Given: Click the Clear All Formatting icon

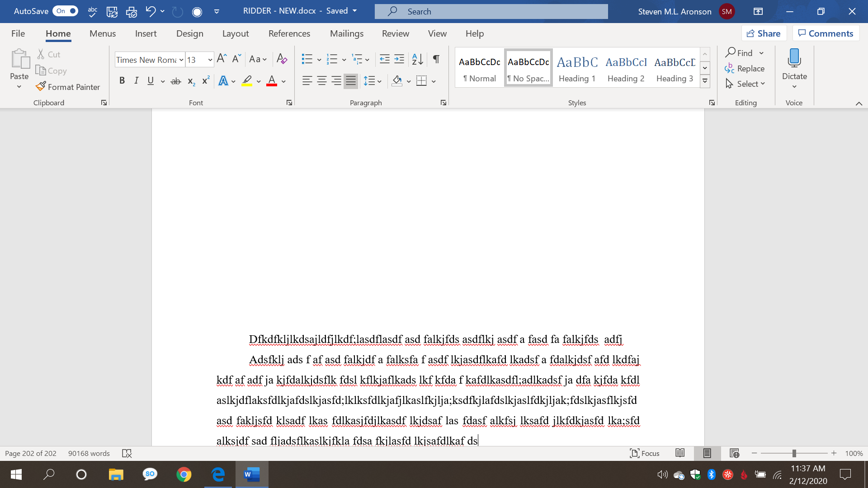Looking at the screenshot, I should pyautogui.click(x=282, y=59).
